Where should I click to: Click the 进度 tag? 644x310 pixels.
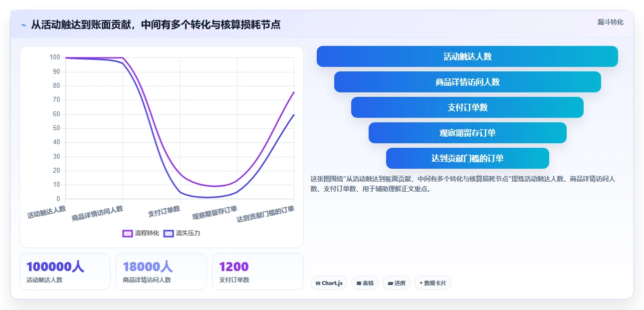coord(397,283)
